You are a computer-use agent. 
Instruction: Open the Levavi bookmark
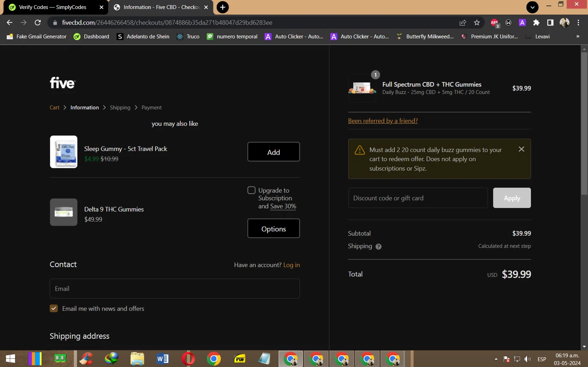pos(537,36)
